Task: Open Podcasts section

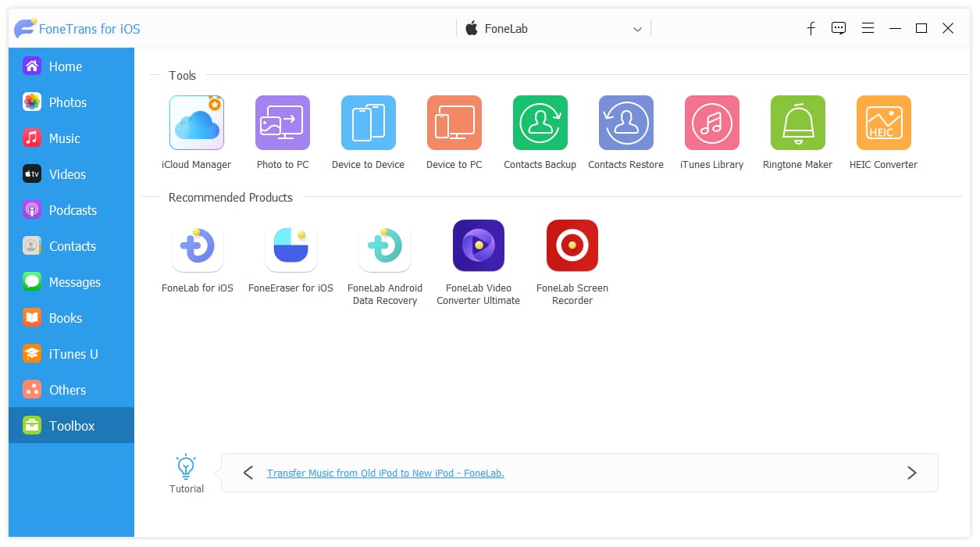Action: [x=71, y=210]
